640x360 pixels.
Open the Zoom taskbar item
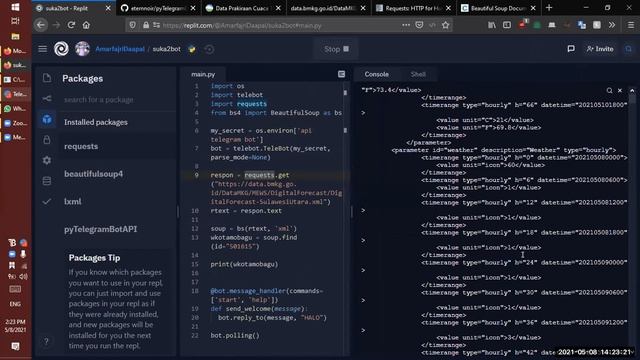tap(15, 123)
